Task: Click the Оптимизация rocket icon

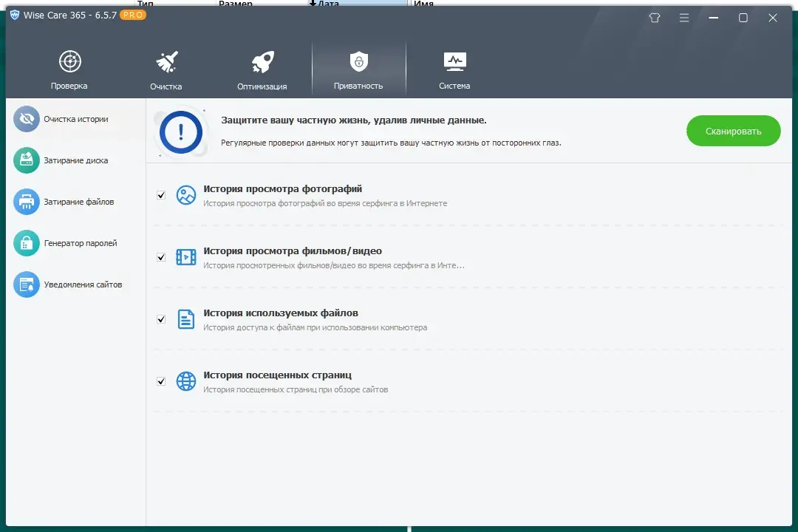Action: 262,62
